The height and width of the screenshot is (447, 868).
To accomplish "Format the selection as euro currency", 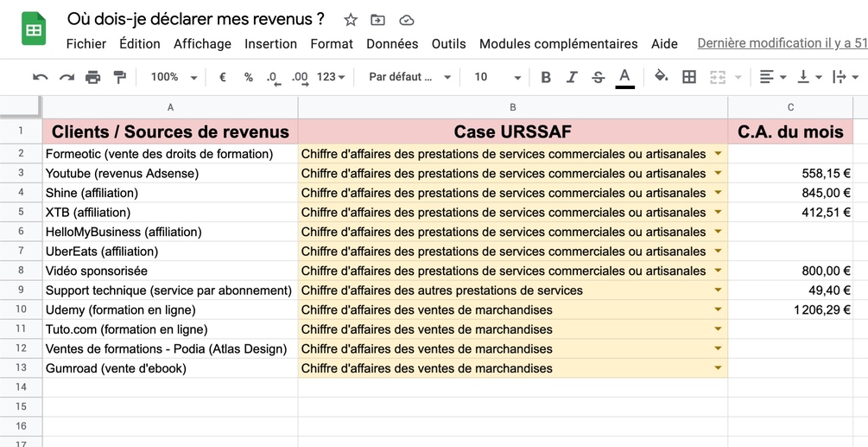I will coord(223,77).
